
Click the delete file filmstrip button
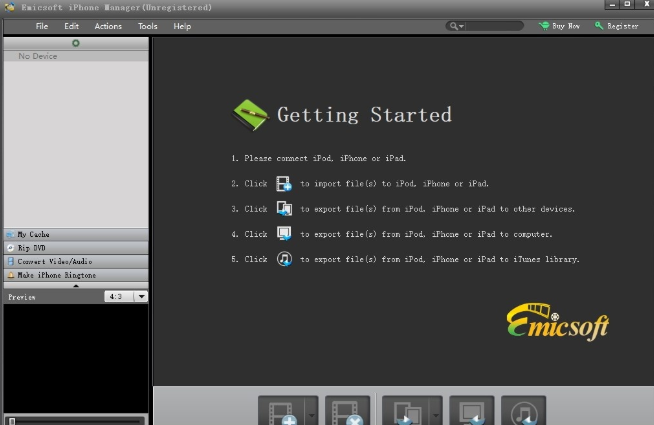click(x=347, y=411)
